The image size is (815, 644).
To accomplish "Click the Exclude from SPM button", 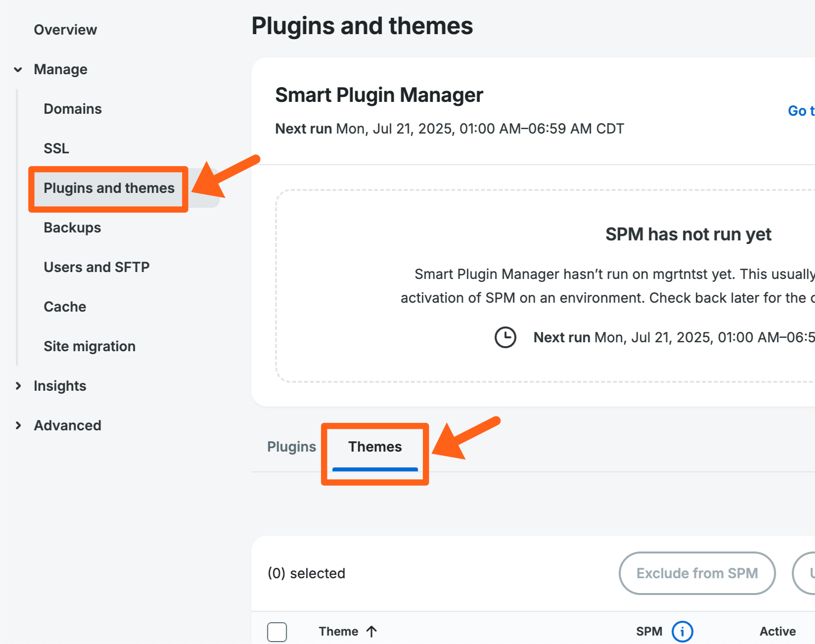I will pos(697,573).
